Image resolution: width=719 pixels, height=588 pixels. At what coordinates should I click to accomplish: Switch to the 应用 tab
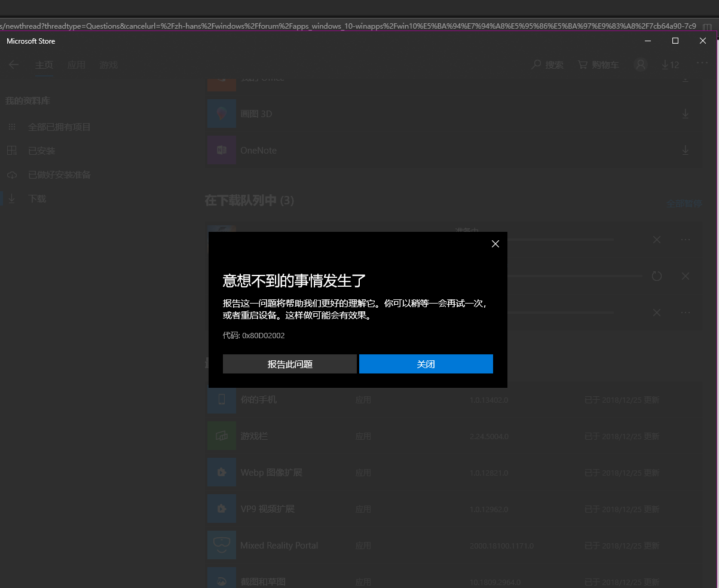pyautogui.click(x=77, y=65)
